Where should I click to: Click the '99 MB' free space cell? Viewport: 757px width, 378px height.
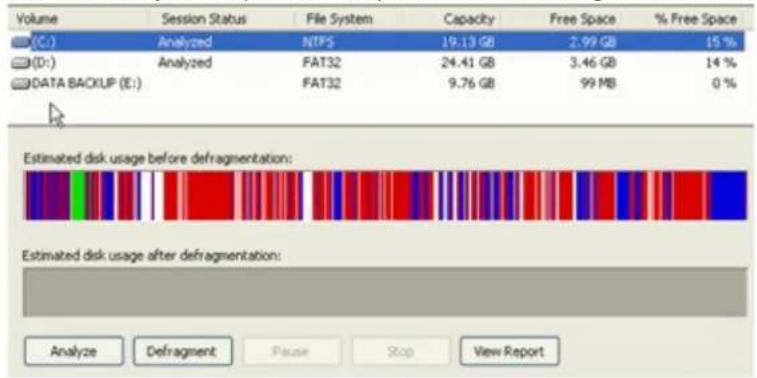598,83
